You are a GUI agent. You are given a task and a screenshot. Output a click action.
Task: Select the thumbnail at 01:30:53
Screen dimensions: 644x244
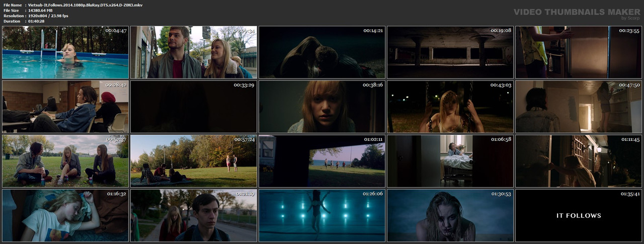(450, 215)
